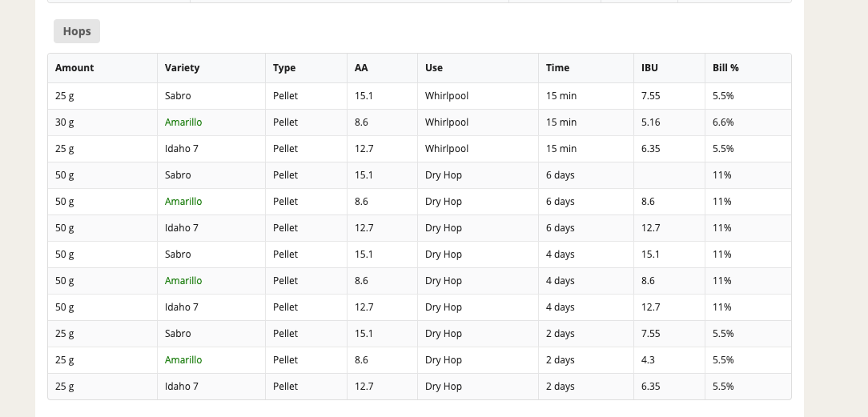The height and width of the screenshot is (417, 868).
Task: Click the Bill % column header
Action: click(725, 67)
